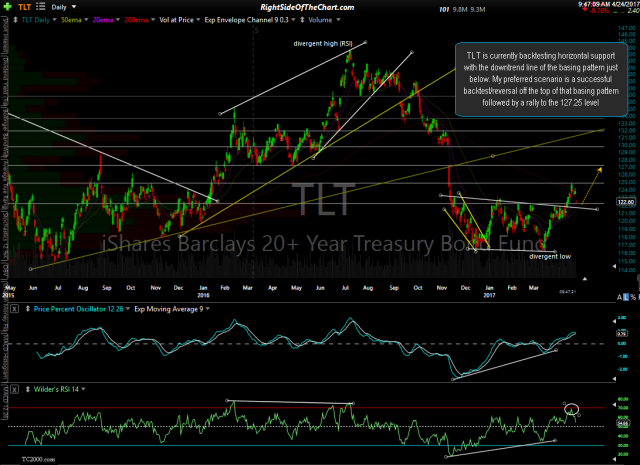Open Wilder's RSI 14 dropdown
Screen dimensions: 640x465
(83, 389)
